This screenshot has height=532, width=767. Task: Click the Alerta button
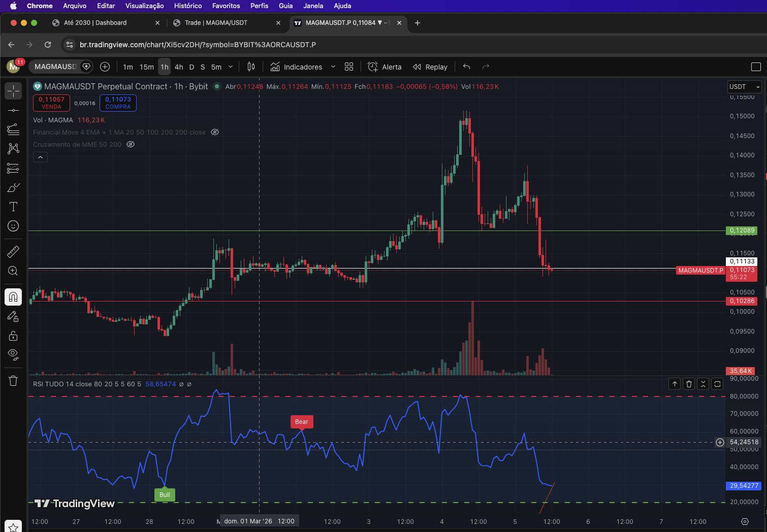pos(385,67)
